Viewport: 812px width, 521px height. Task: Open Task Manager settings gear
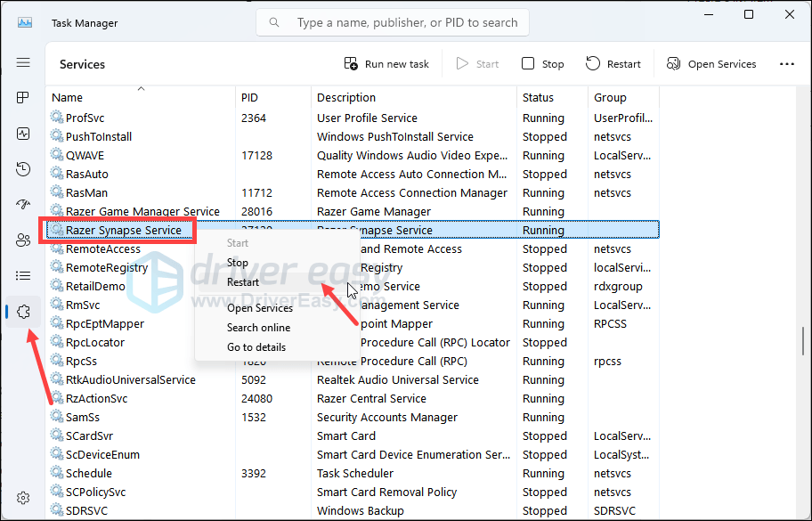click(23, 498)
